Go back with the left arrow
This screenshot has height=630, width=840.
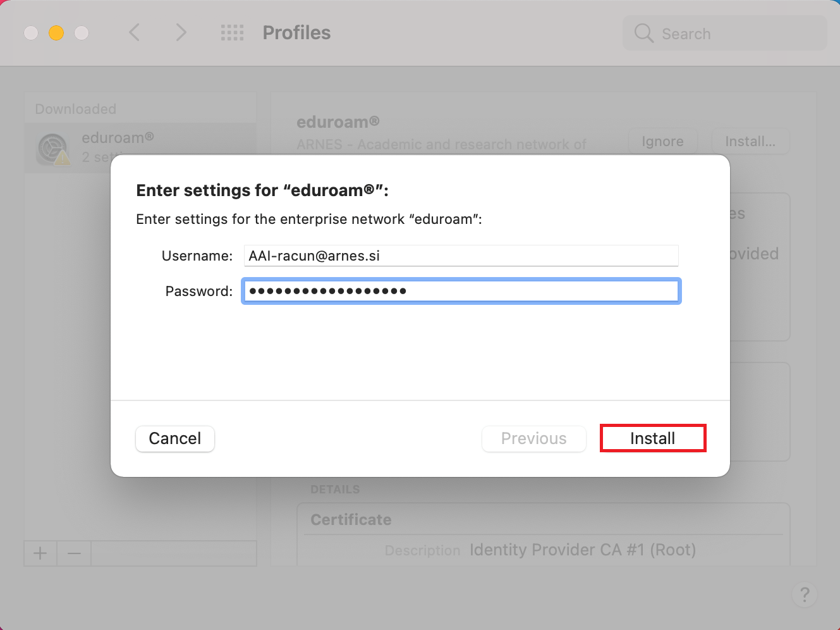click(134, 32)
